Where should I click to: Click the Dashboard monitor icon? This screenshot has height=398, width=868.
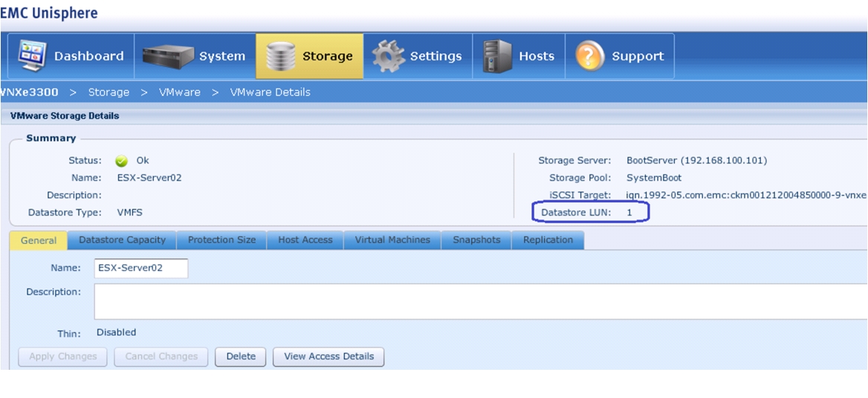coord(31,56)
